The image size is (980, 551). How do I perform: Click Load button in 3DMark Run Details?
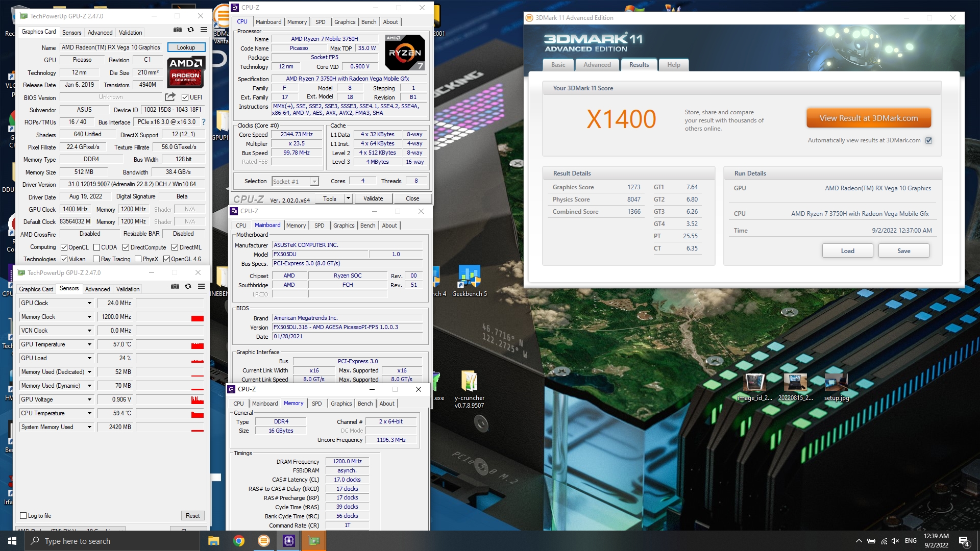[847, 251]
